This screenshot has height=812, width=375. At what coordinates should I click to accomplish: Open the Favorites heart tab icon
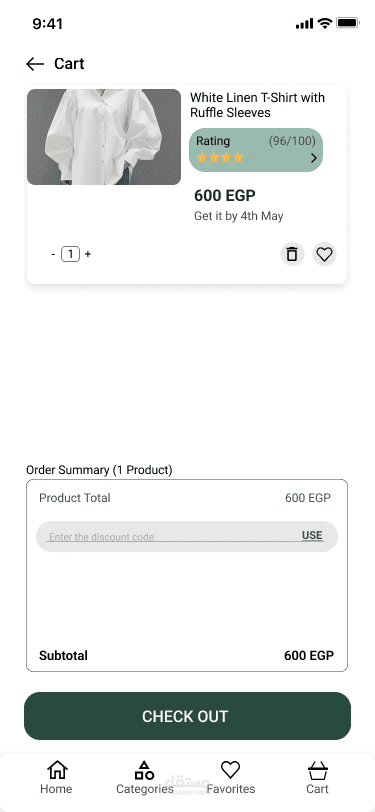(x=230, y=770)
